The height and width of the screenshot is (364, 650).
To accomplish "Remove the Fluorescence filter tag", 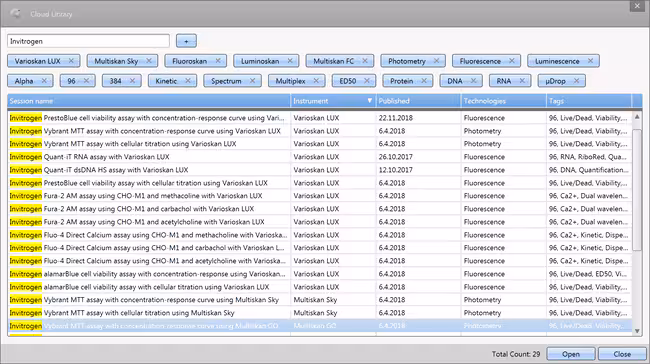I will (512, 61).
